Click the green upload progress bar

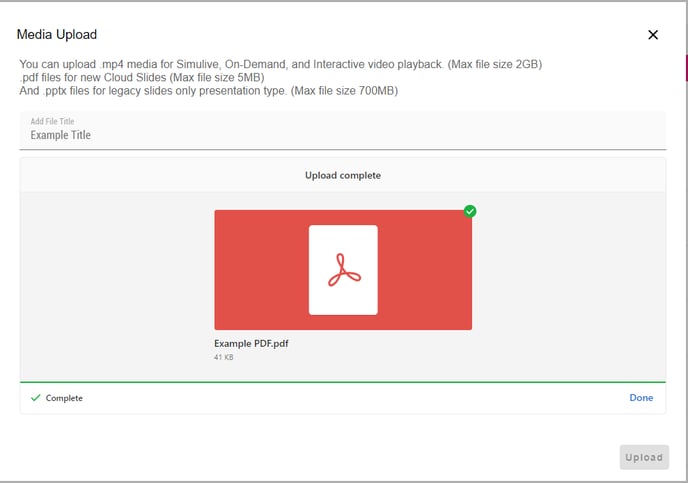click(x=343, y=382)
